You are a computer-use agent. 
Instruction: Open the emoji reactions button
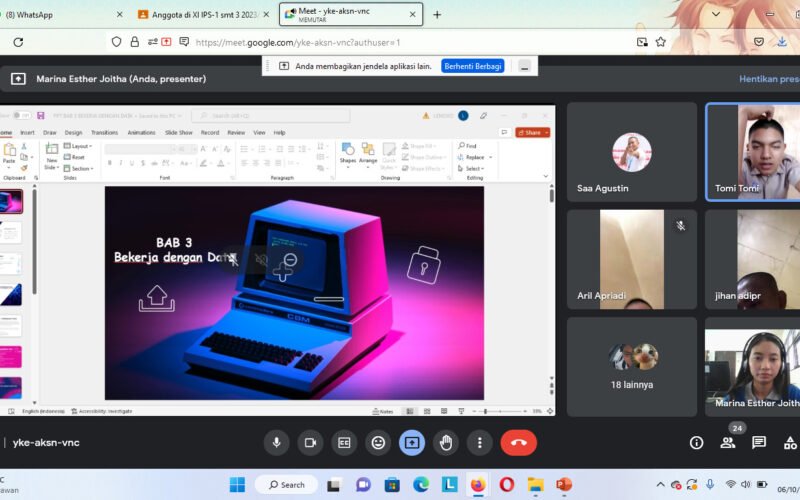(378, 442)
